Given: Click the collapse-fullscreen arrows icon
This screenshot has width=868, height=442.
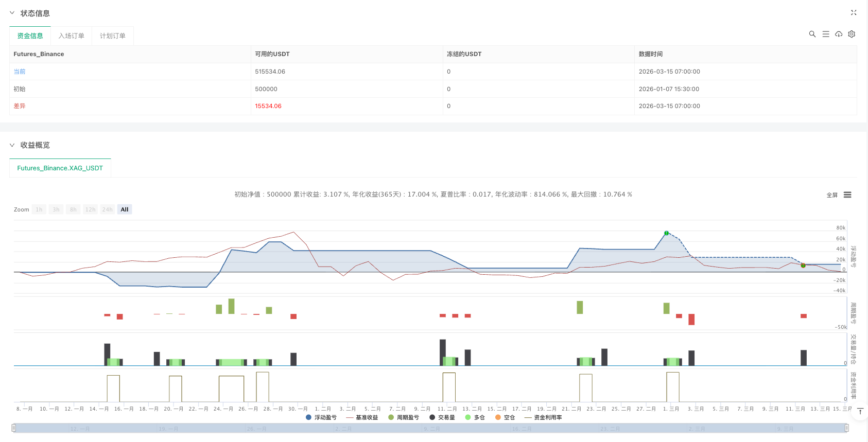Looking at the screenshot, I should [x=853, y=13].
